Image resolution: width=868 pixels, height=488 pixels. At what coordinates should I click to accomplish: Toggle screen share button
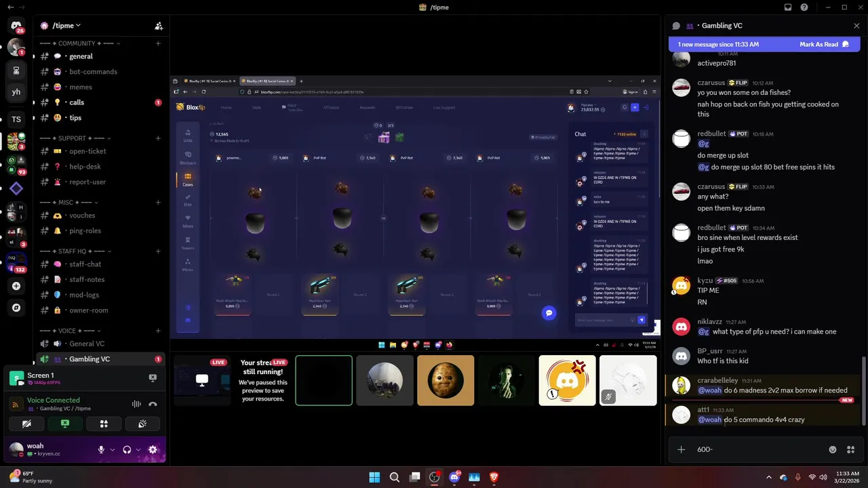pyautogui.click(x=65, y=424)
